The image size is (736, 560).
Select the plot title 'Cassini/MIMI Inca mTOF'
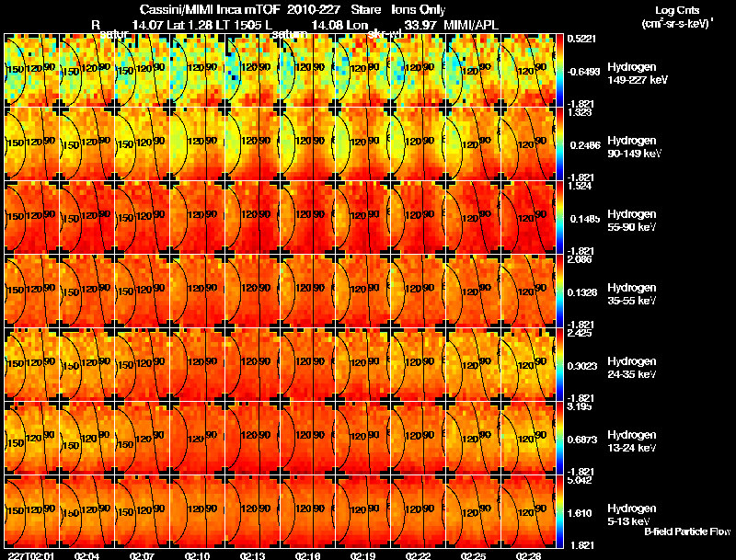click(210, 10)
